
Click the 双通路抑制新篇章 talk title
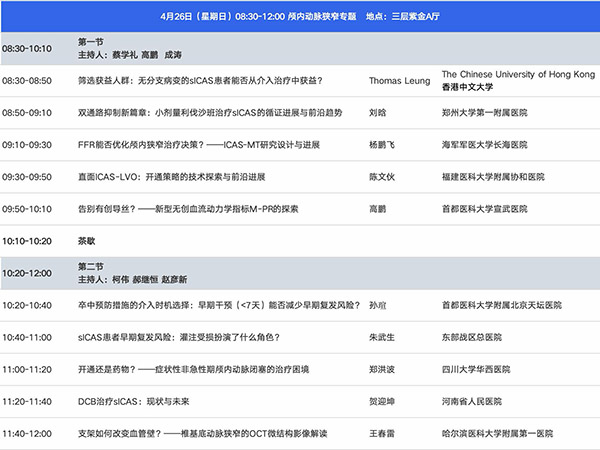coord(209,113)
